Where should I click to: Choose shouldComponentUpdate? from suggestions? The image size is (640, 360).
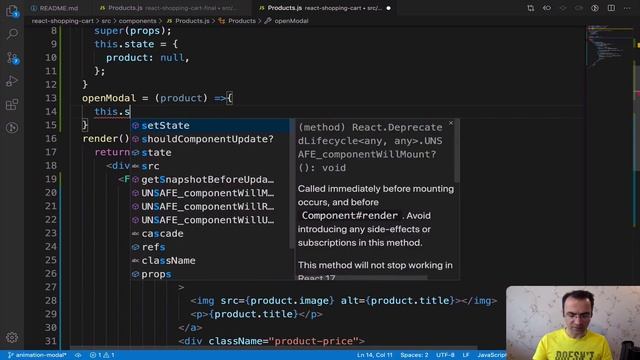210,139
